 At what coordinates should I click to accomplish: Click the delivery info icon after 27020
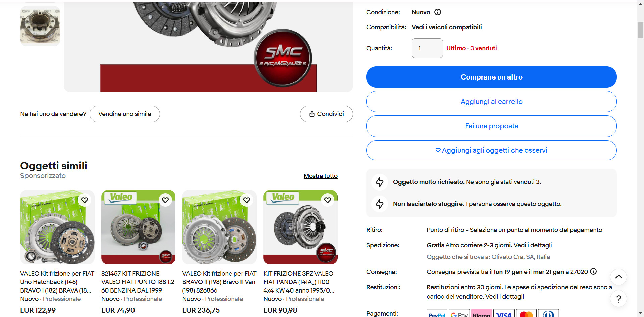[593, 271]
